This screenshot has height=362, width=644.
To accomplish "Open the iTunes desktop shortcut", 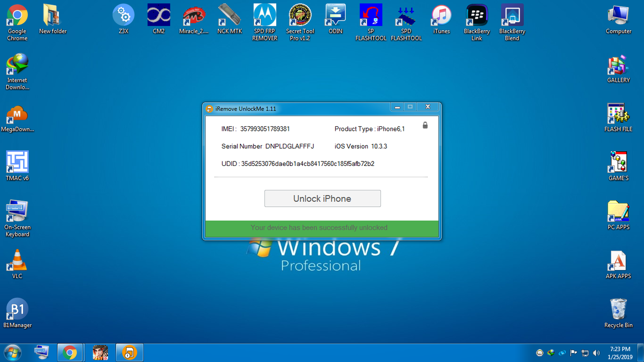I will coord(441,19).
